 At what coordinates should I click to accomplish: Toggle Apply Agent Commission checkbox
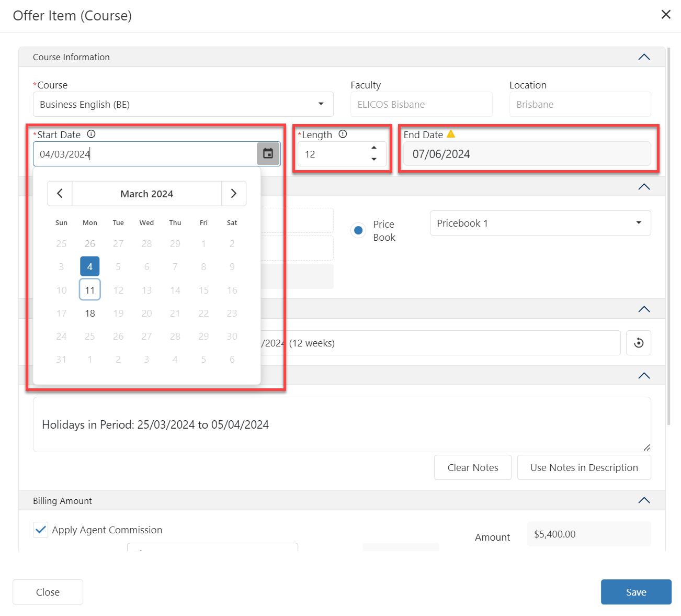(x=41, y=530)
